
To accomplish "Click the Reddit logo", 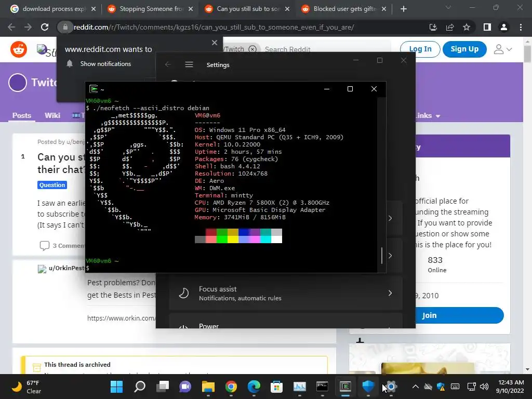I will 19,49.
